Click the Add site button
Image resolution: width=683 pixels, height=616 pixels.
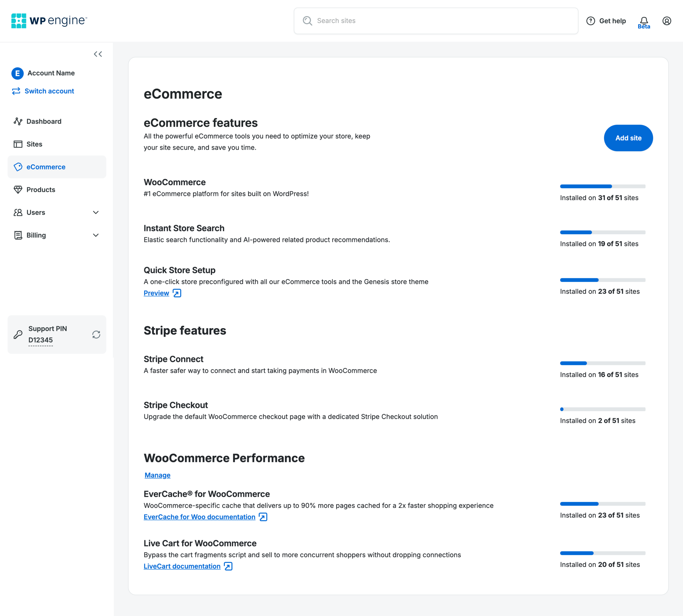tap(628, 138)
